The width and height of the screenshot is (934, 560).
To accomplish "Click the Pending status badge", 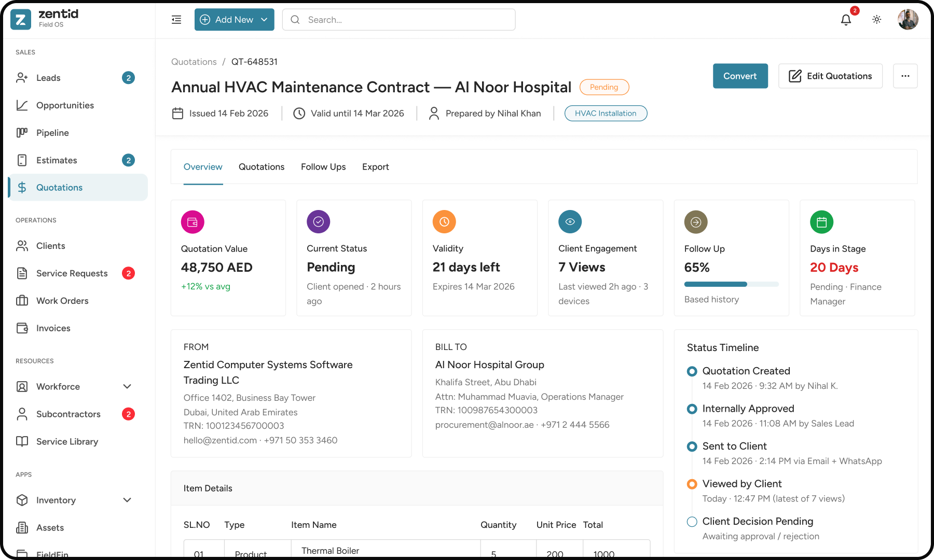I will coord(604,87).
